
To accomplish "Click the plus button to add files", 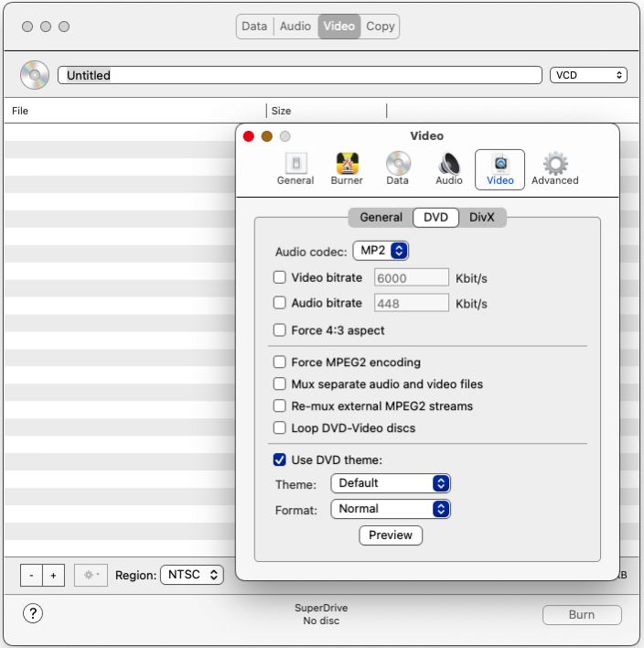I will point(53,576).
